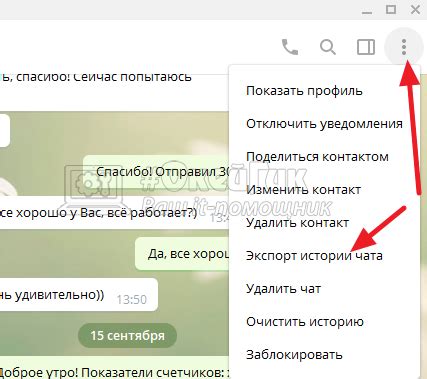Viewport: 427px width, 379px height.
Task: Click the "15 сентября" date badge
Action: tap(128, 335)
